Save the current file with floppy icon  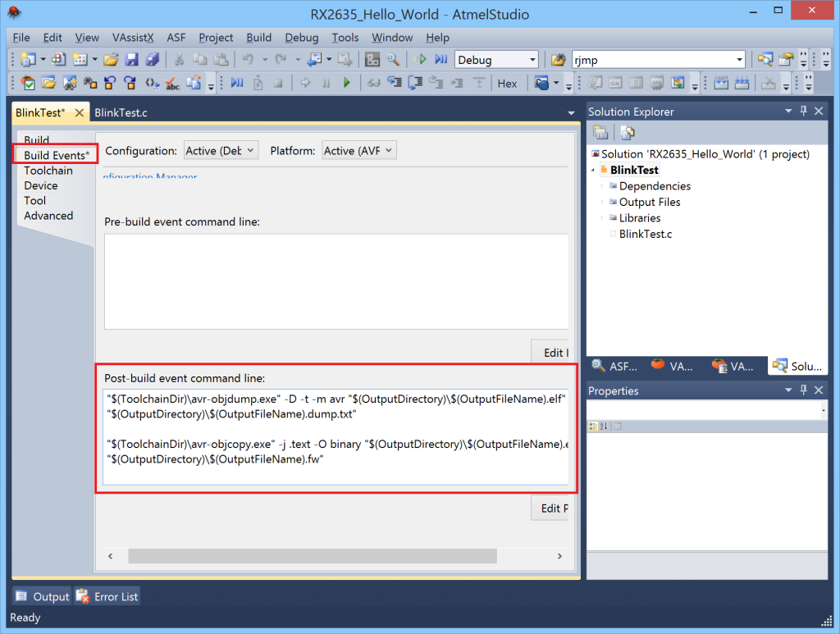coord(131,59)
